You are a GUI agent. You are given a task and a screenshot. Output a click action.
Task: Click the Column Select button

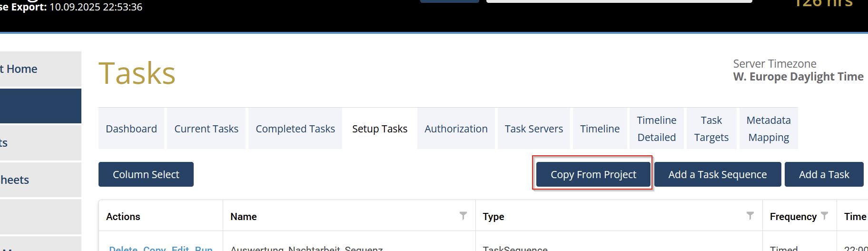[146, 174]
